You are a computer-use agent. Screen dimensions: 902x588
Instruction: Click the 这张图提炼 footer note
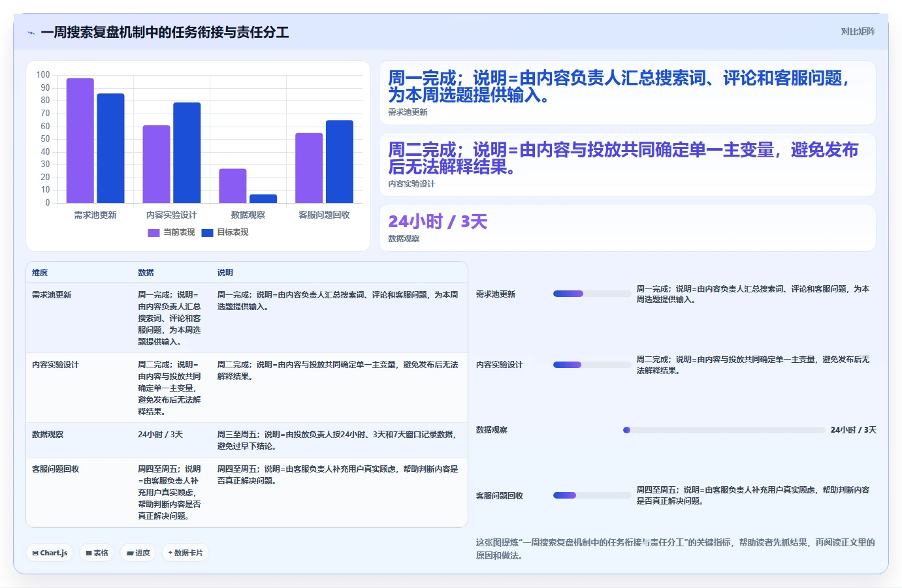coord(675,549)
